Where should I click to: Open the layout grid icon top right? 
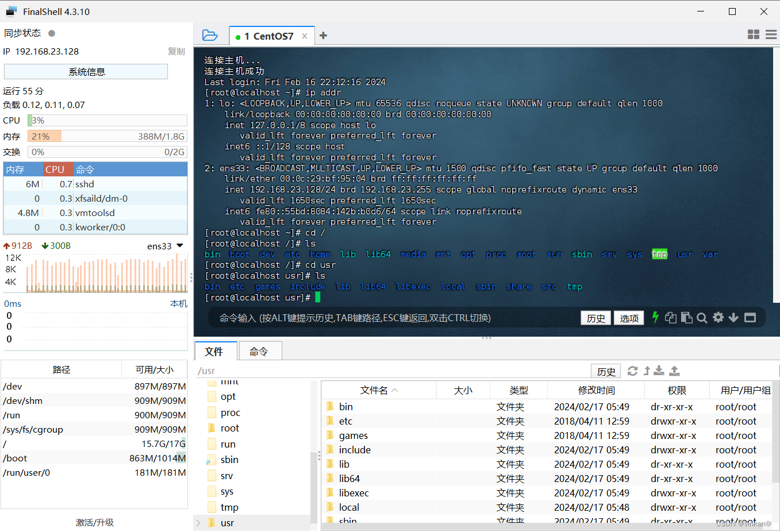point(753,34)
